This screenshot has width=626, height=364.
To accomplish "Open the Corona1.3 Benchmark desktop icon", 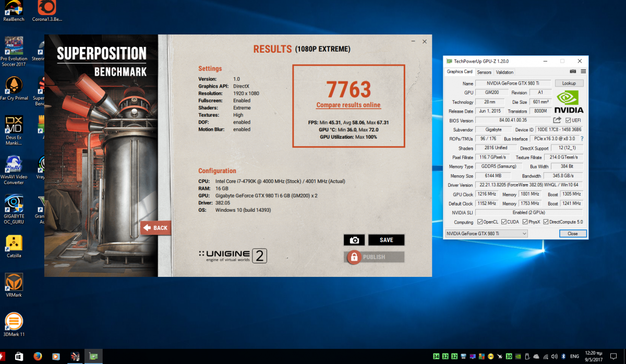I will pos(47,11).
